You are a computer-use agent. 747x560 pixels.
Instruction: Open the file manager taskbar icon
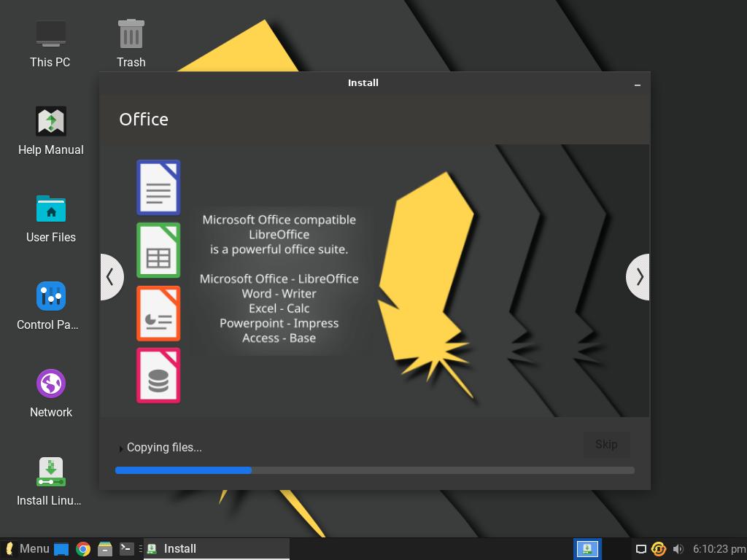(105, 549)
